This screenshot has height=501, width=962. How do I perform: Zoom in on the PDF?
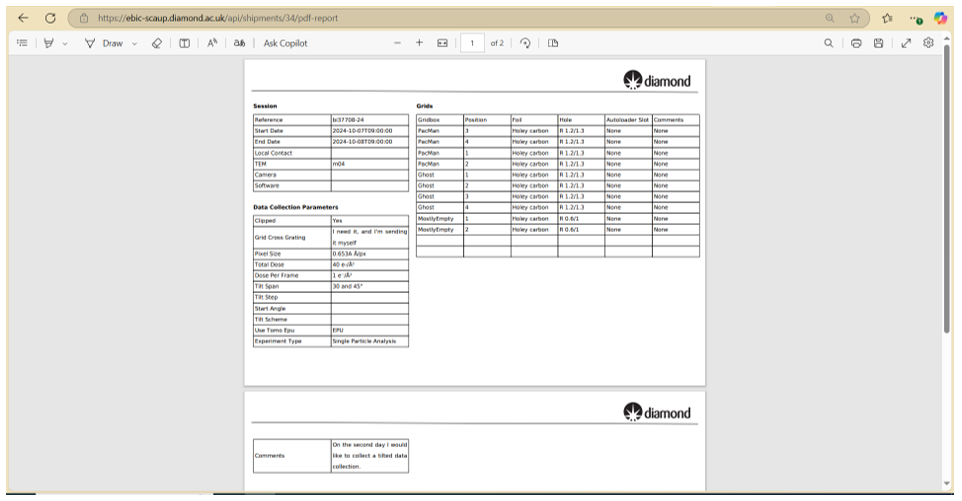[x=420, y=43]
